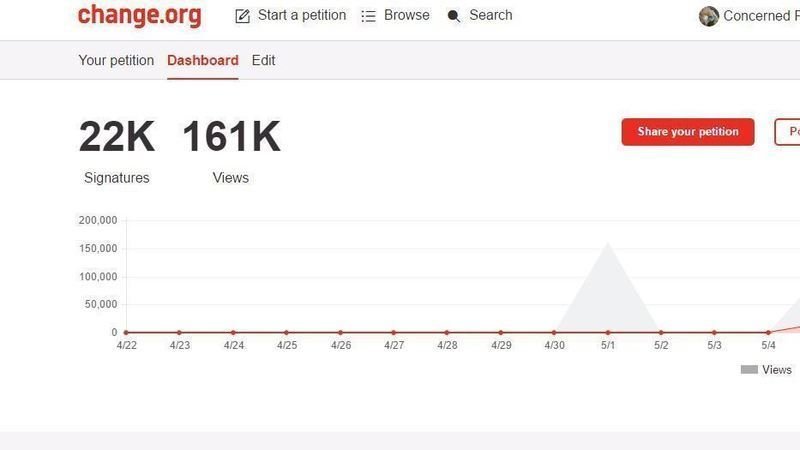The width and height of the screenshot is (800, 450).
Task: Click the user profile avatar
Action: [x=709, y=16]
